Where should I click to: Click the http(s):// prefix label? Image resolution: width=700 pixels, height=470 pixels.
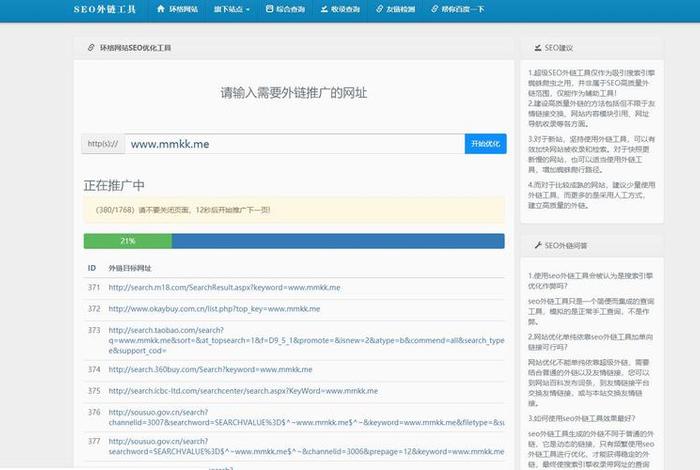coord(103,144)
